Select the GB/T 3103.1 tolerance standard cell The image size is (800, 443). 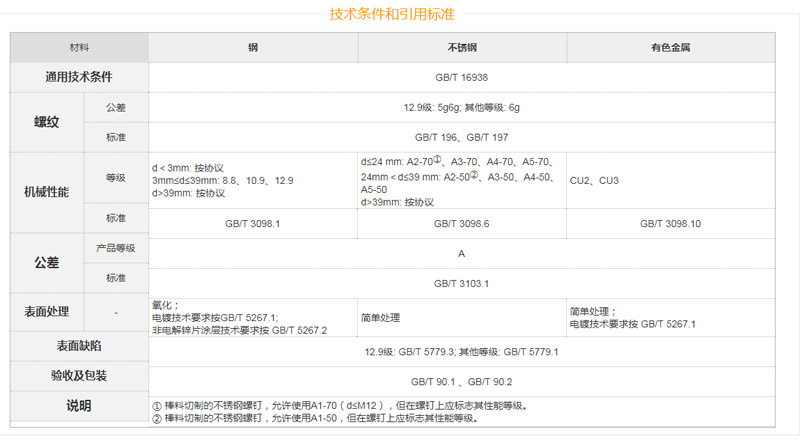[461, 284]
